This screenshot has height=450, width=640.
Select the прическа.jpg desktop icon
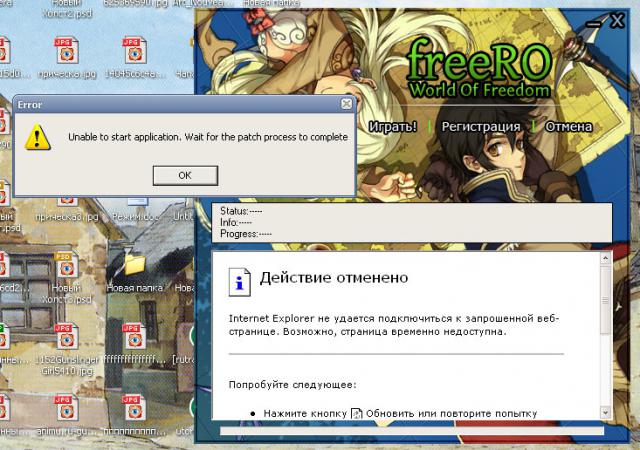[x=67, y=56]
